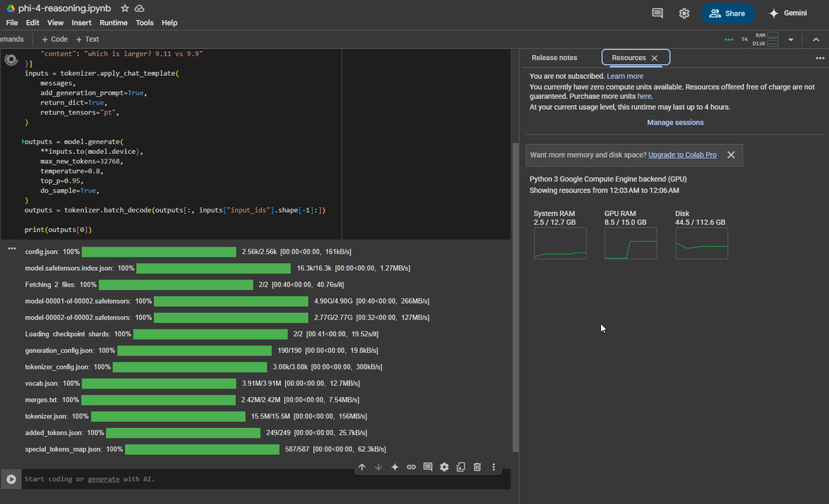The image size is (829, 504).
Task: Copy link to cell
Action: (x=411, y=467)
